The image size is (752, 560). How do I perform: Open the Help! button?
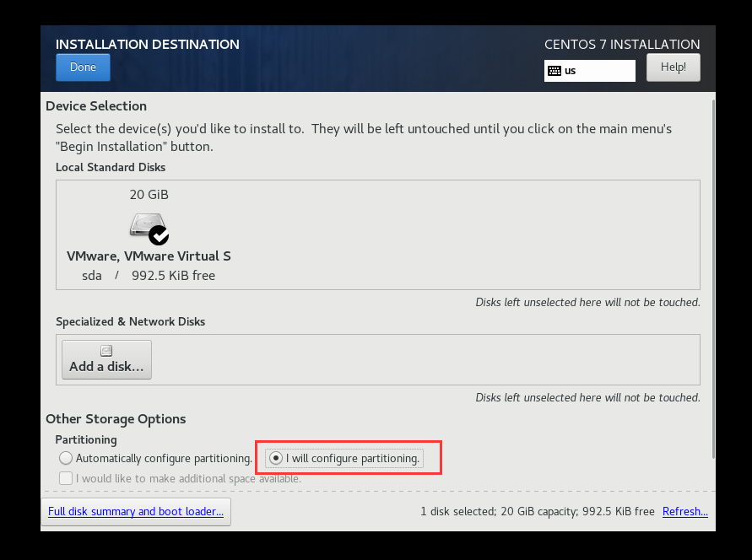(x=673, y=67)
